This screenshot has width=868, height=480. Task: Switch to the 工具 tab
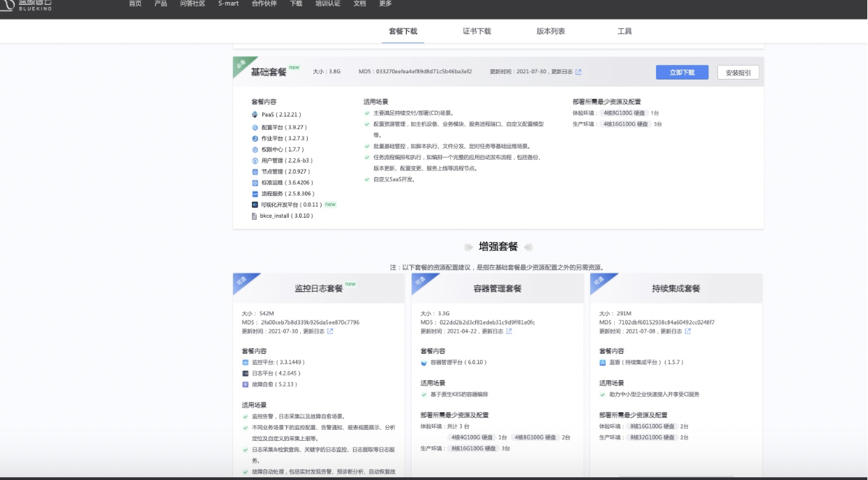[624, 31]
